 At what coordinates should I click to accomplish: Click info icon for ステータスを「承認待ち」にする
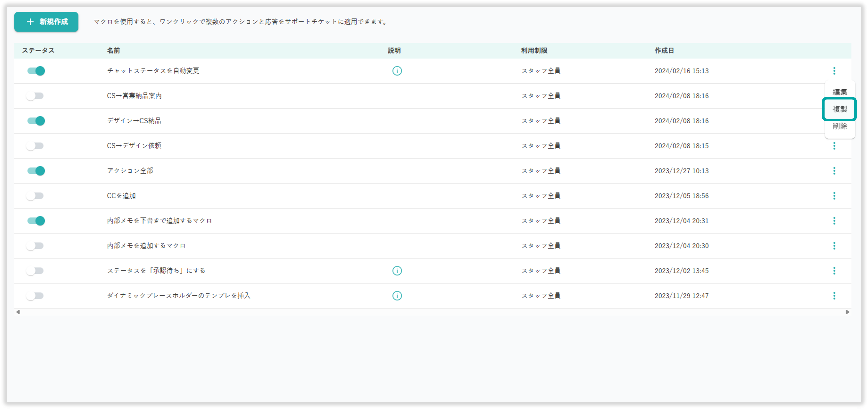(x=397, y=271)
